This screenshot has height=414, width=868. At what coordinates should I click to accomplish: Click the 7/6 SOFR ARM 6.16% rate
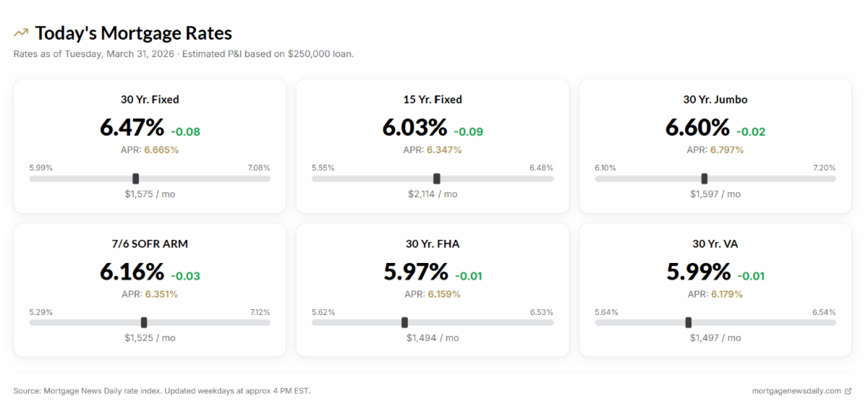[132, 272]
